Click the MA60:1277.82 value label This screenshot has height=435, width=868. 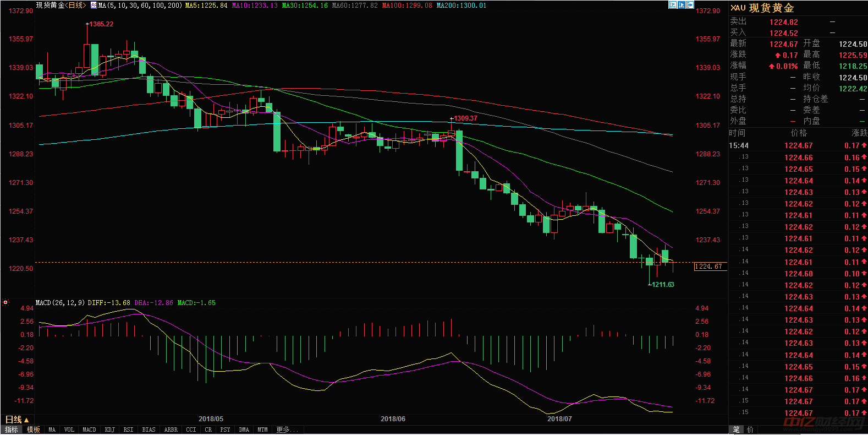point(355,6)
